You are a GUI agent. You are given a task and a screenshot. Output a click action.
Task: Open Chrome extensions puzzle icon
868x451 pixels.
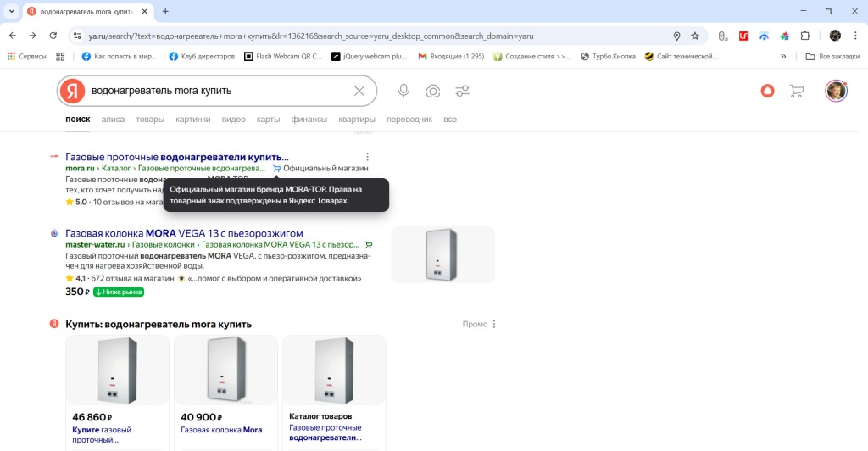805,36
